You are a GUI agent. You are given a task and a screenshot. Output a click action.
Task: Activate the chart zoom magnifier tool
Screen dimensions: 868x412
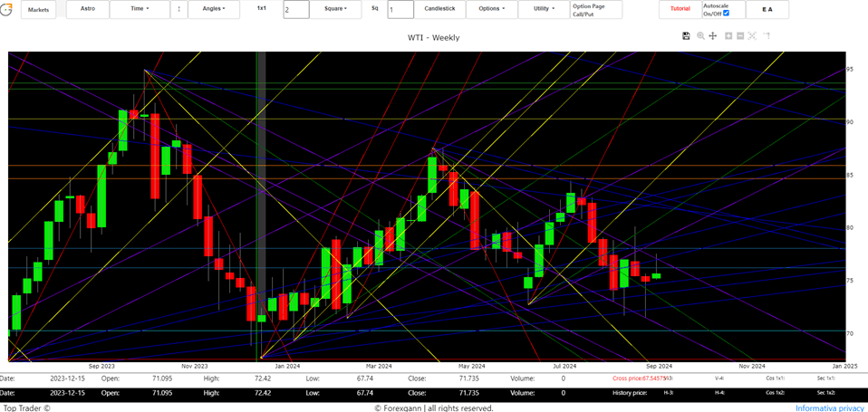tap(699, 35)
